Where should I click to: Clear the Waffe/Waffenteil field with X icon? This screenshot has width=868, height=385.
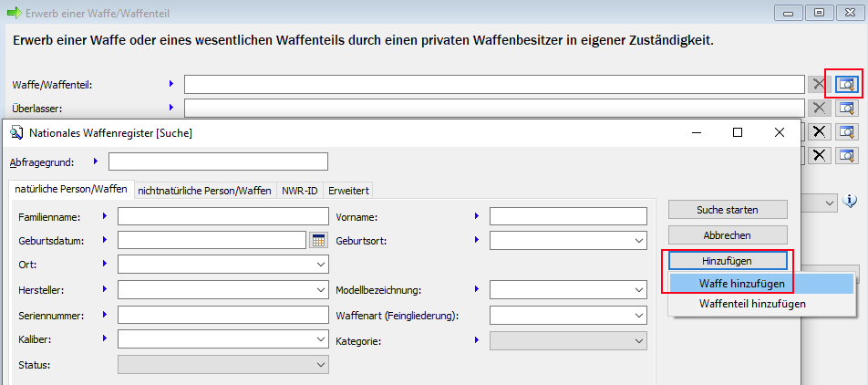tap(819, 85)
